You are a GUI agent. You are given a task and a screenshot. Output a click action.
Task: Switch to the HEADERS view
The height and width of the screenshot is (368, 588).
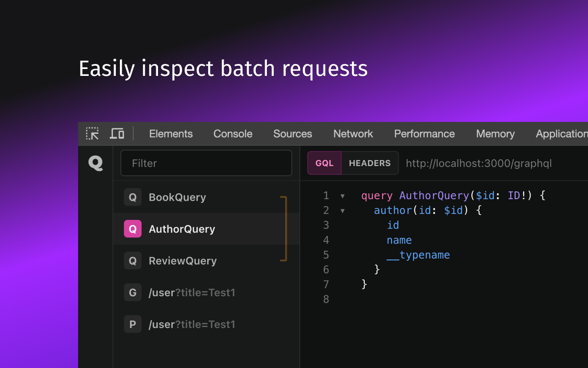370,163
